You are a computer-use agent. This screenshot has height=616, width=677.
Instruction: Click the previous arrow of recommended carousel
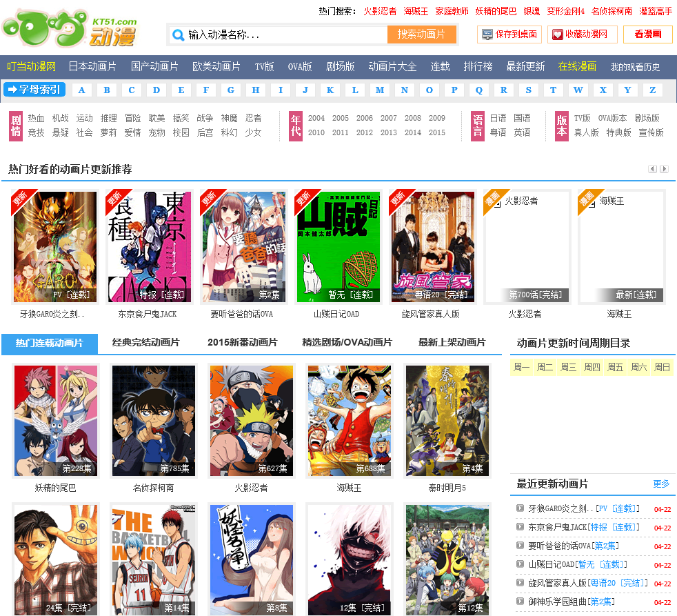click(x=652, y=169)
